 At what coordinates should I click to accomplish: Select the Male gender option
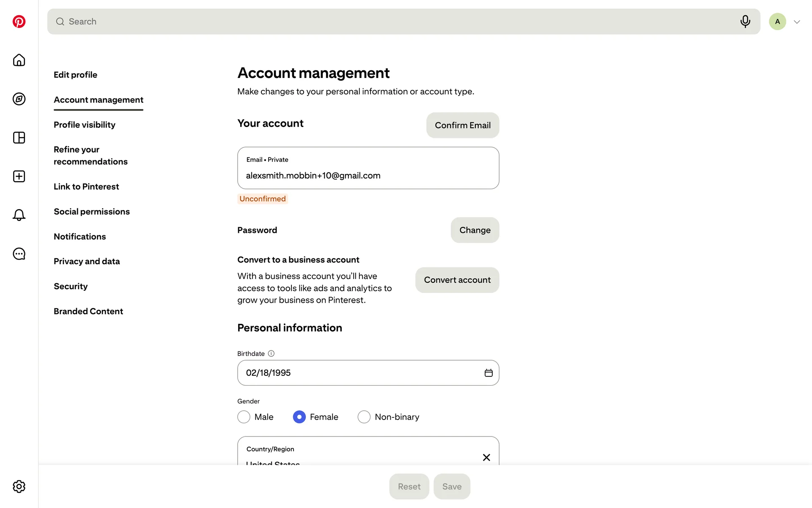(x=244, y=417)
